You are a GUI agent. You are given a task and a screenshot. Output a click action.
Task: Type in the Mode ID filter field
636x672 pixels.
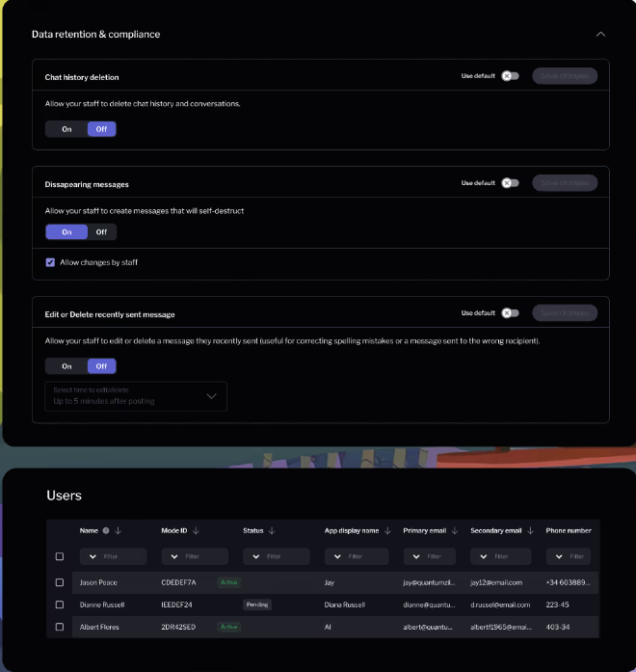click(x=202, y=556)
